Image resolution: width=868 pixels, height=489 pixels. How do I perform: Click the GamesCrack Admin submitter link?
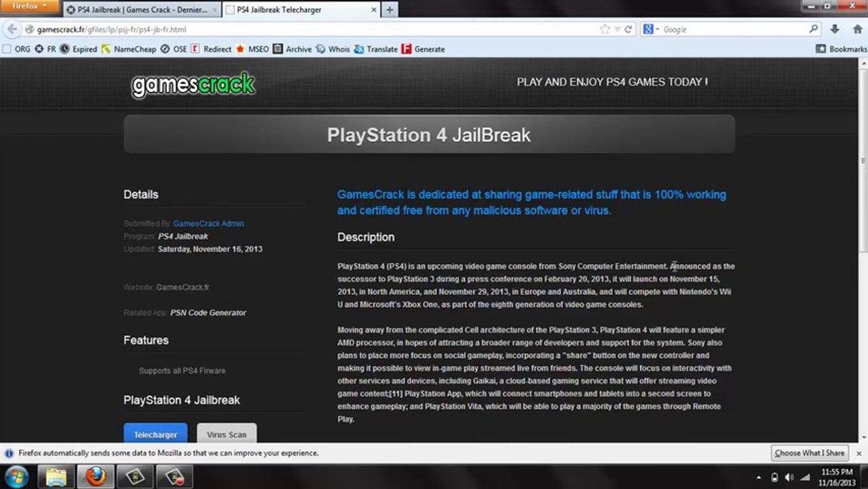tap(208, 223)
